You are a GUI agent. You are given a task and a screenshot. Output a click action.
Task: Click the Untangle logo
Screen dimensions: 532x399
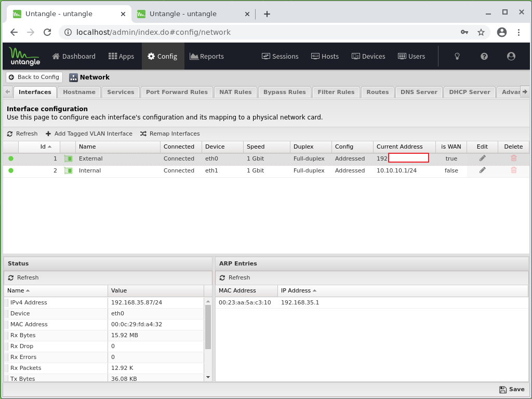point(24,56)
